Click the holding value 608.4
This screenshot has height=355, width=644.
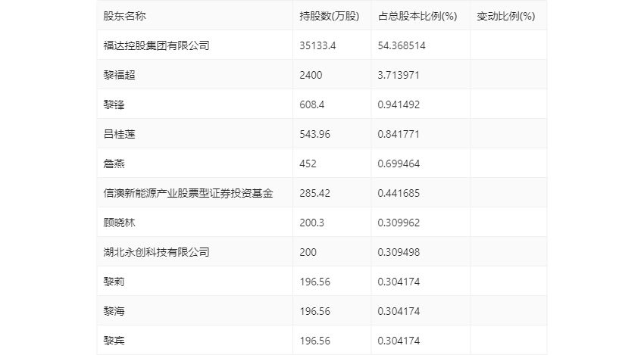(x=311, y=104)
